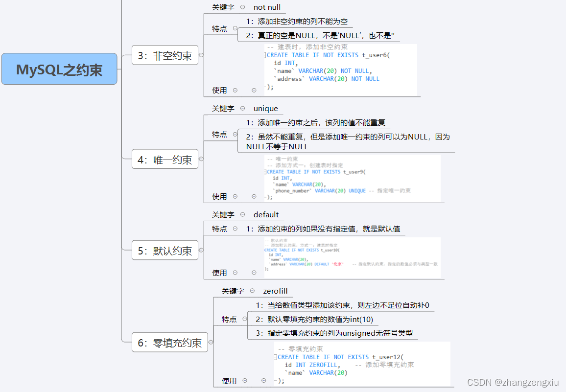Open the t_user12 ZEROFILL code image

click(x=362, y=364)
